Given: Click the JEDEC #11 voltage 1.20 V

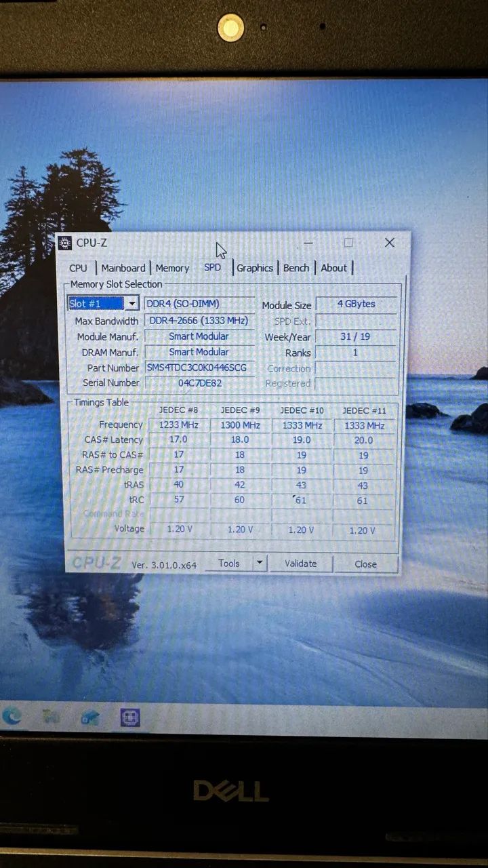Looking at the screenshot, I should click(363, 530).
